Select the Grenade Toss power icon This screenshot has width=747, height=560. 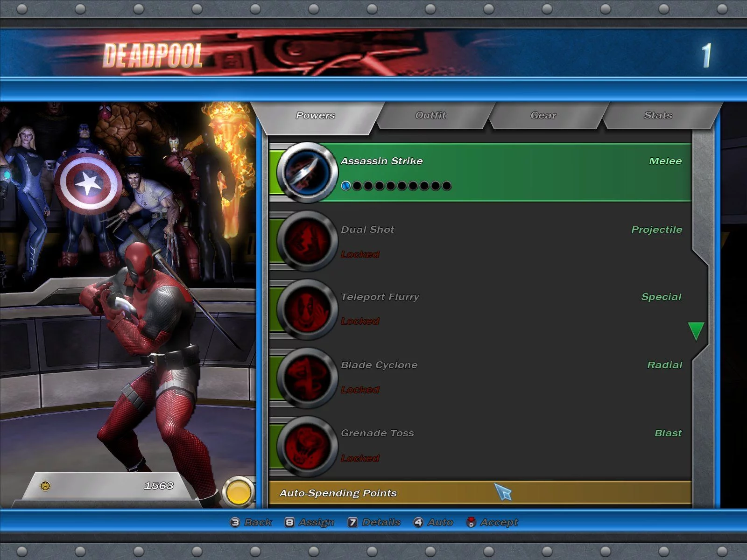tap(307, 446)
